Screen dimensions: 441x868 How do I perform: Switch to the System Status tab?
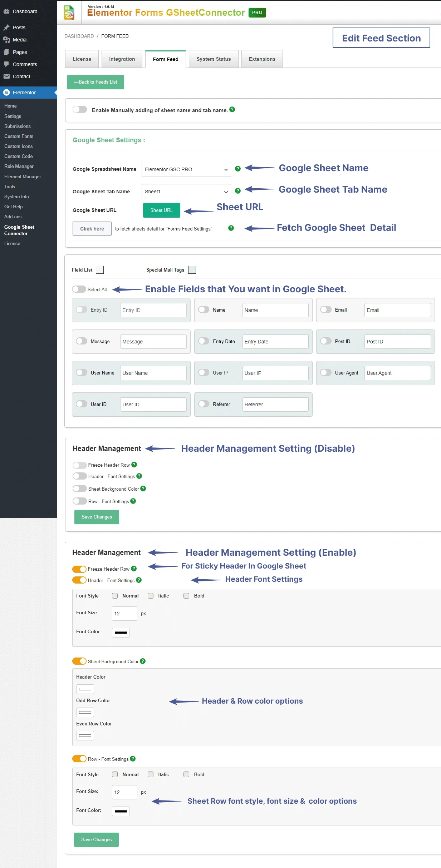(214, 59)
